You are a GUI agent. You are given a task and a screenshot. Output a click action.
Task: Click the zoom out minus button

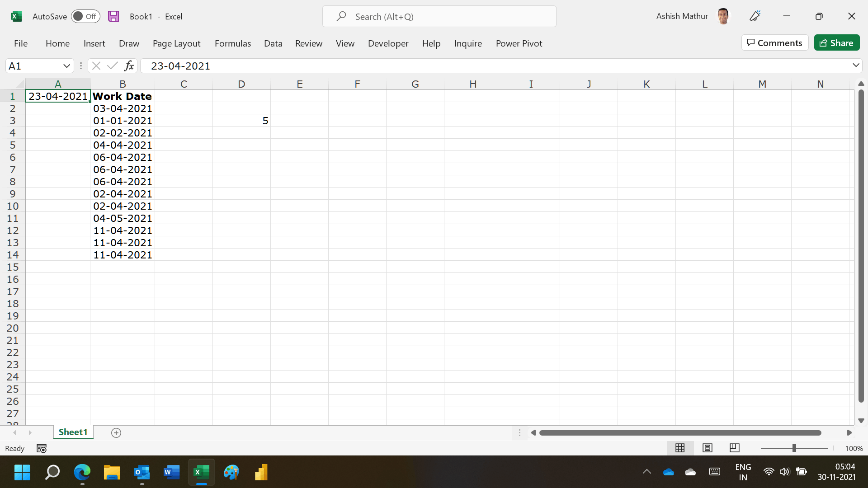click(754, 448)
